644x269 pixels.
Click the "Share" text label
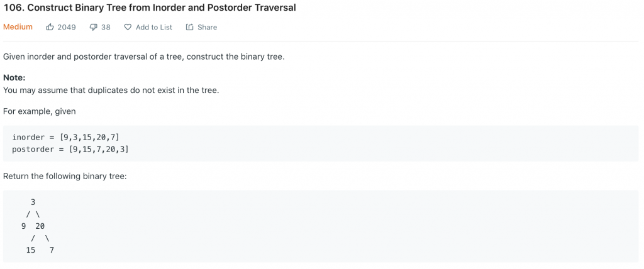[207, 27]
